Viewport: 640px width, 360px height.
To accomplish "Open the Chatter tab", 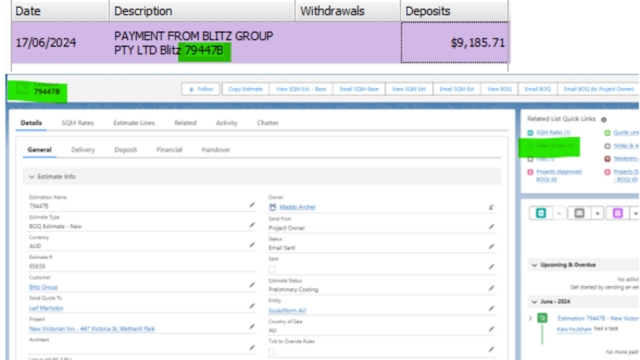I will (268, 123).
